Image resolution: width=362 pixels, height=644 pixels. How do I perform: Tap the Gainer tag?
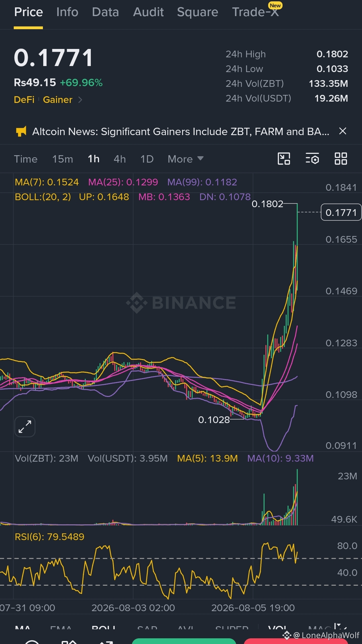click(x=58, y=100)
